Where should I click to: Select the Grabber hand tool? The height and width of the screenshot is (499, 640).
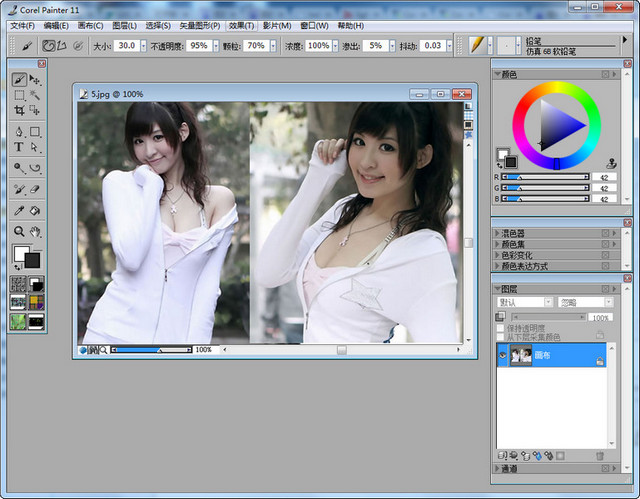tap(35, 231)
